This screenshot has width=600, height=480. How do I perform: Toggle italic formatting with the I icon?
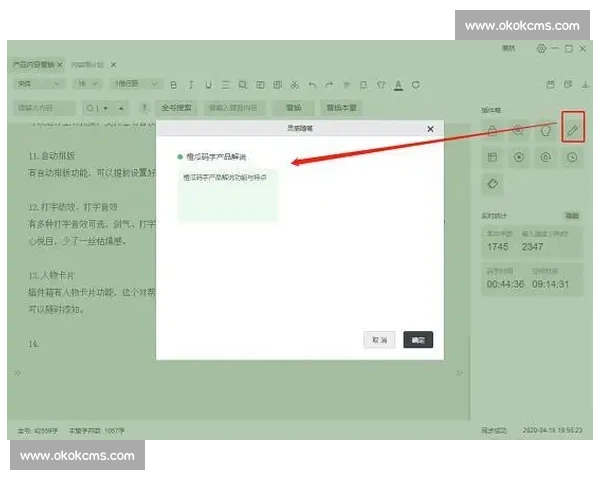pos(191,85)
